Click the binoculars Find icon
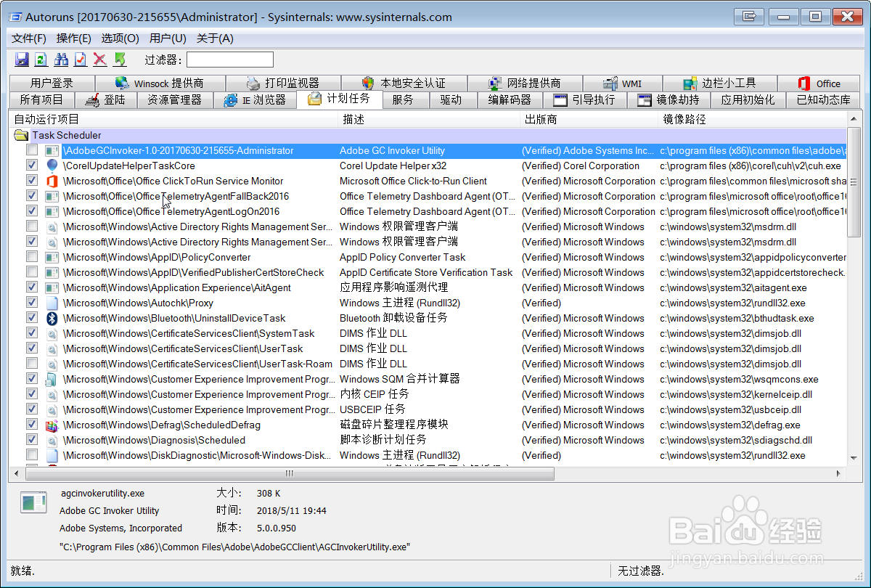871x588 pixels. point(61,60)
